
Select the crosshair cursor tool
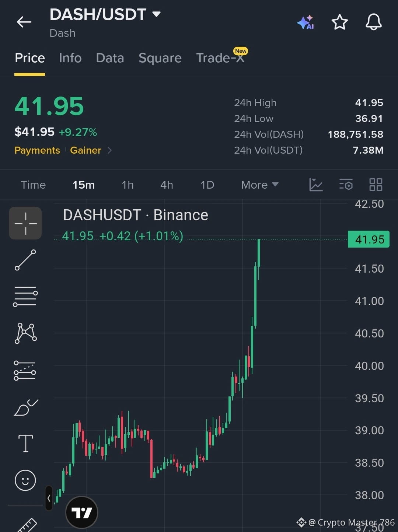[x=25, y=223]
